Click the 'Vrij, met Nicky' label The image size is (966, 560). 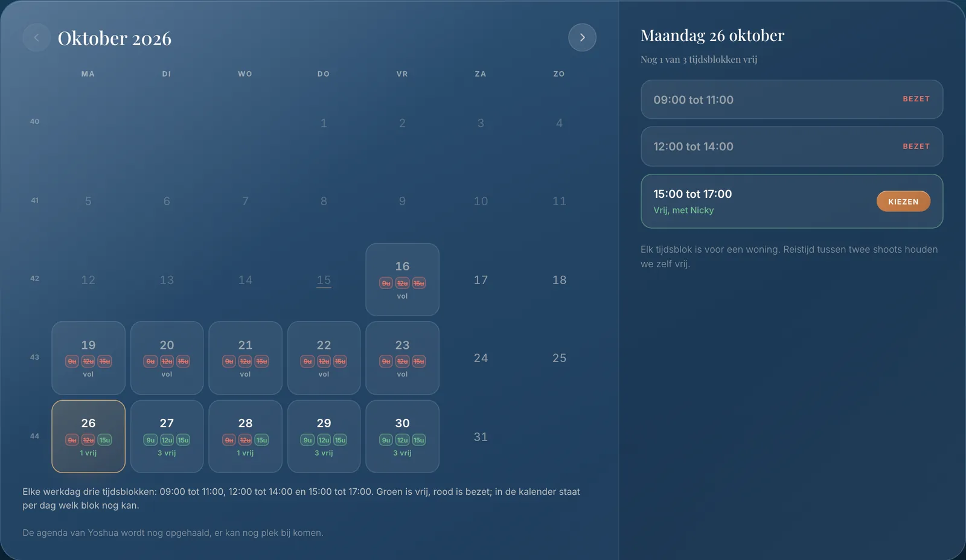[x=683, y=210]
